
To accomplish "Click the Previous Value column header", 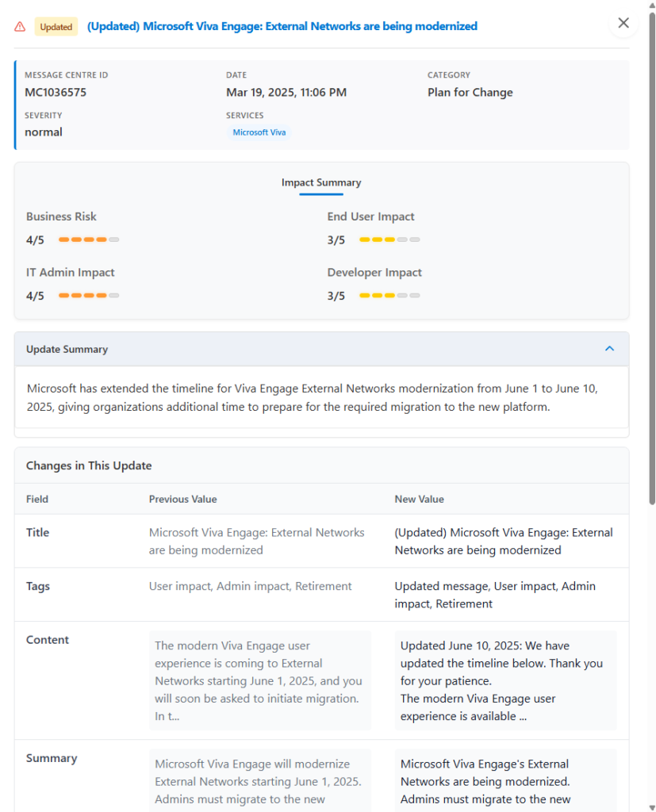I will 182,499.
